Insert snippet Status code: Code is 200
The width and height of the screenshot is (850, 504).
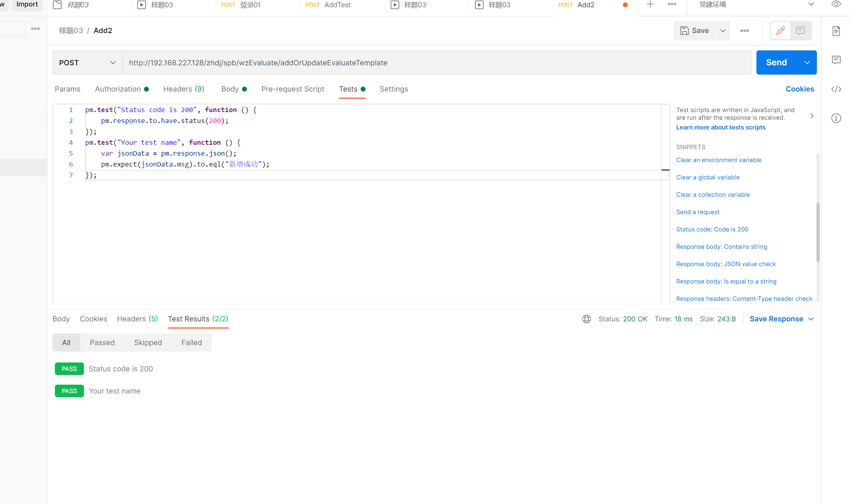712,229
